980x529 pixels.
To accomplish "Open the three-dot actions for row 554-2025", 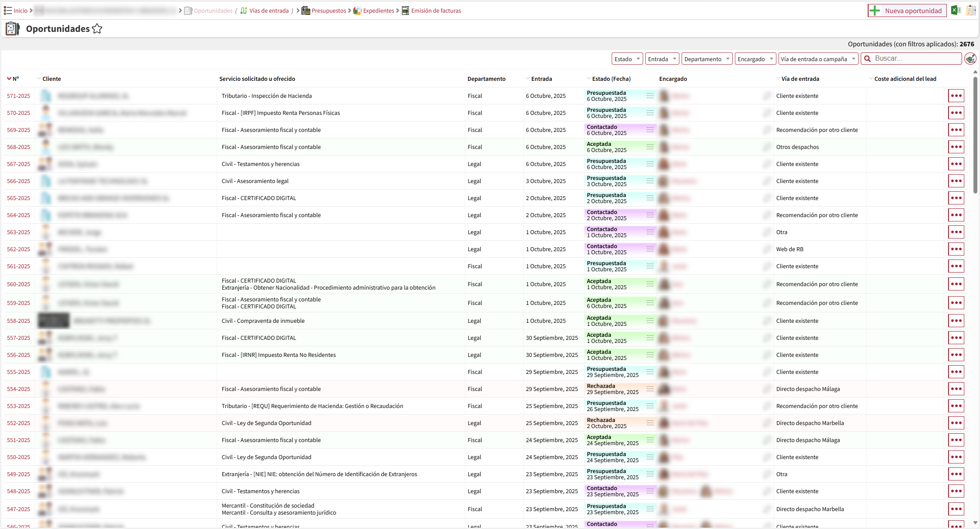I will pyautogui.click(x=956, y=389).
